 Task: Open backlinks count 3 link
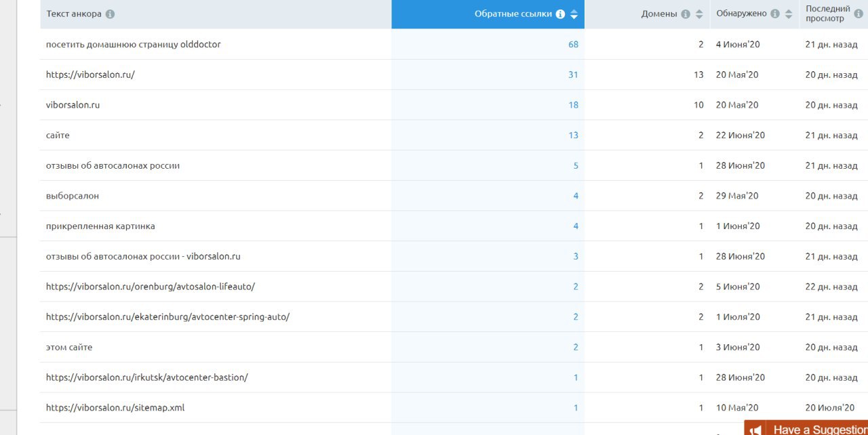[576, 257]
